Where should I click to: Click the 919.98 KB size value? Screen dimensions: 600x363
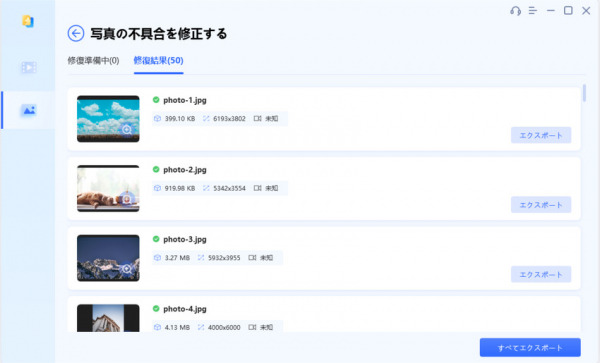point(180,188)
